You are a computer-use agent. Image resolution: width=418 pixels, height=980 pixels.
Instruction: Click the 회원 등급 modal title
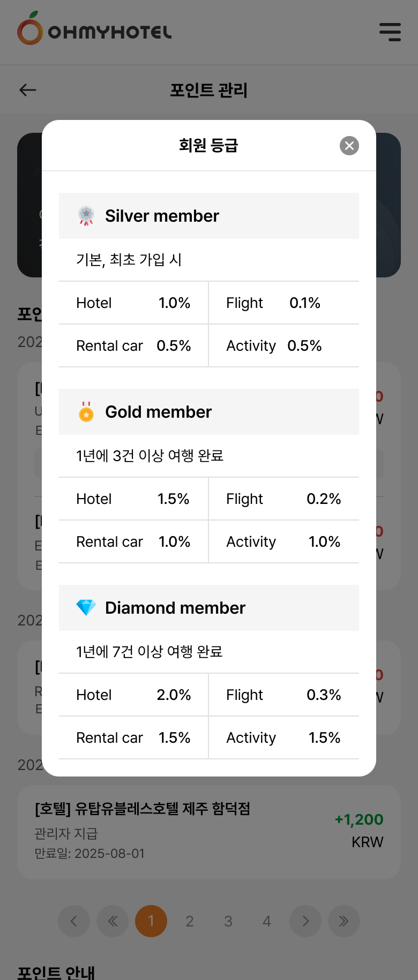pyautogui.click(x=208, y=145)
